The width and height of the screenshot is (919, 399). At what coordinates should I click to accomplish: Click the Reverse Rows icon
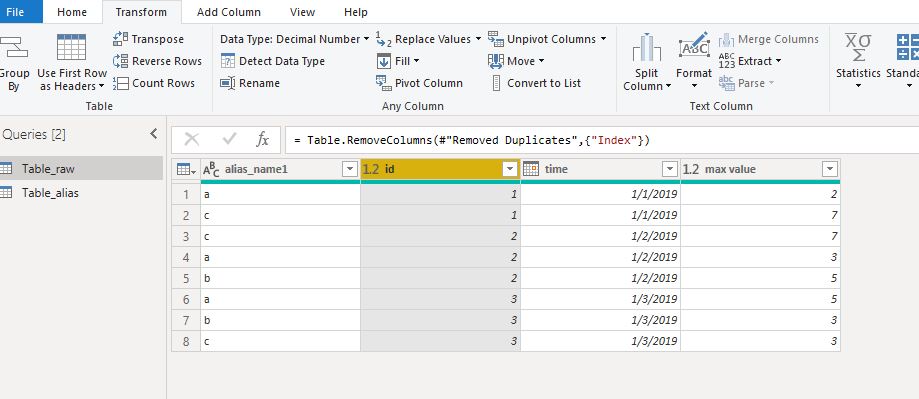coord(120,61)
